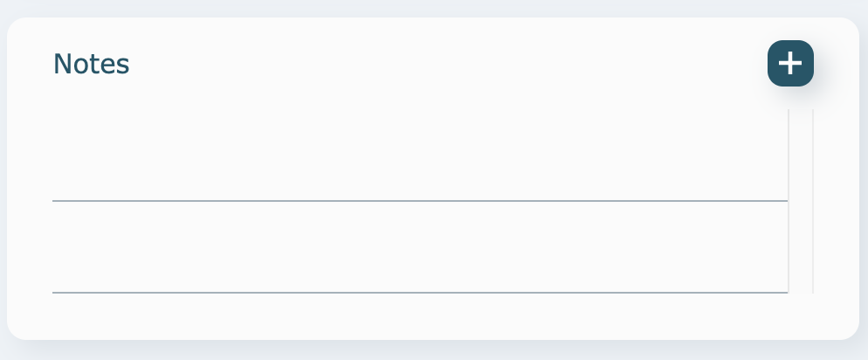Click the plus icon to add a note
The height and width of the screenshot is (360, 868).
[790, 64]
